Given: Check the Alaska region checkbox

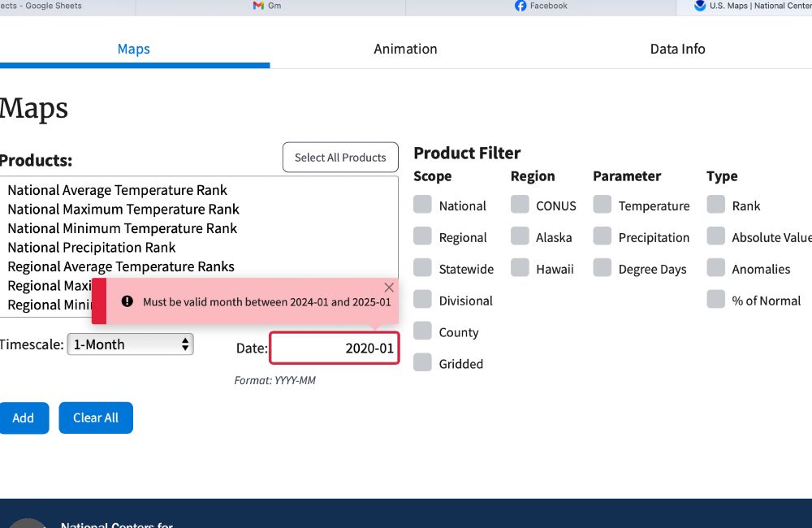Looking at the screenshot, I should 520,236.
